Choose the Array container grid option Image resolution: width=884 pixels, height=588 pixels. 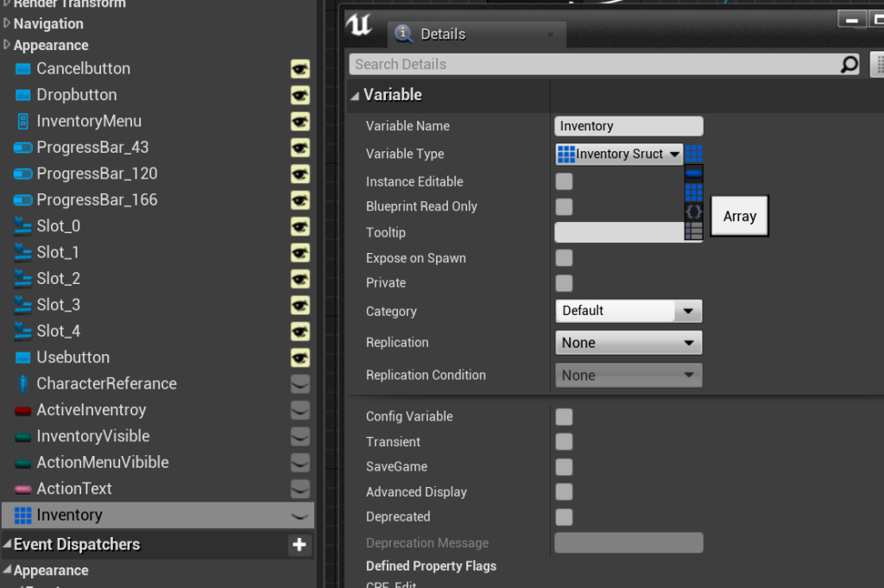pos(693,193)
